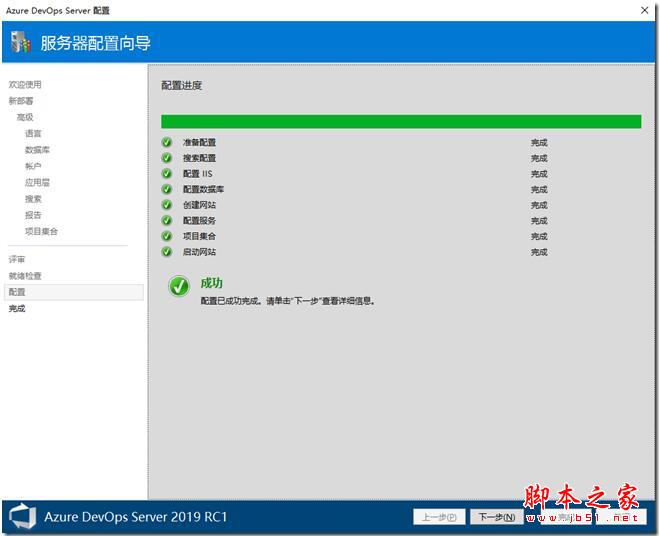The width and height of the screenshot is (660, 536).
Task: Click the 配置已成功完成 message text
Action: pyautogui.click(x=287, y=301)
